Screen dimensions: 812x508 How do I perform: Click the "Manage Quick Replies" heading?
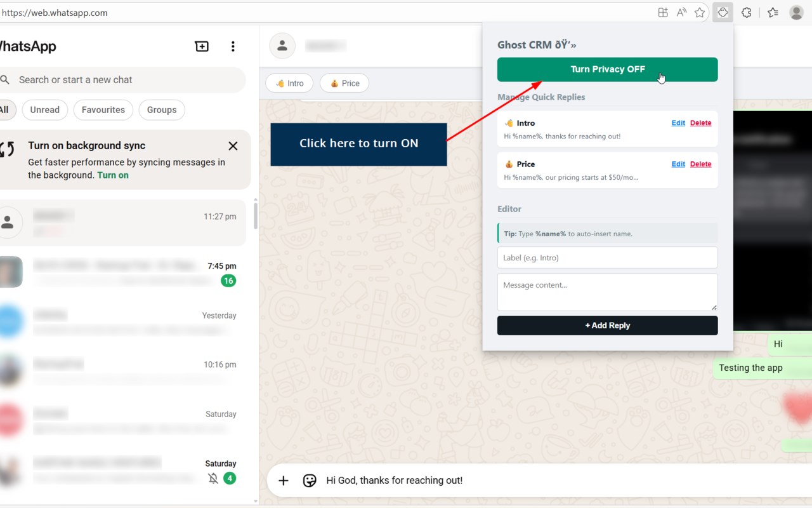(541, 97)
